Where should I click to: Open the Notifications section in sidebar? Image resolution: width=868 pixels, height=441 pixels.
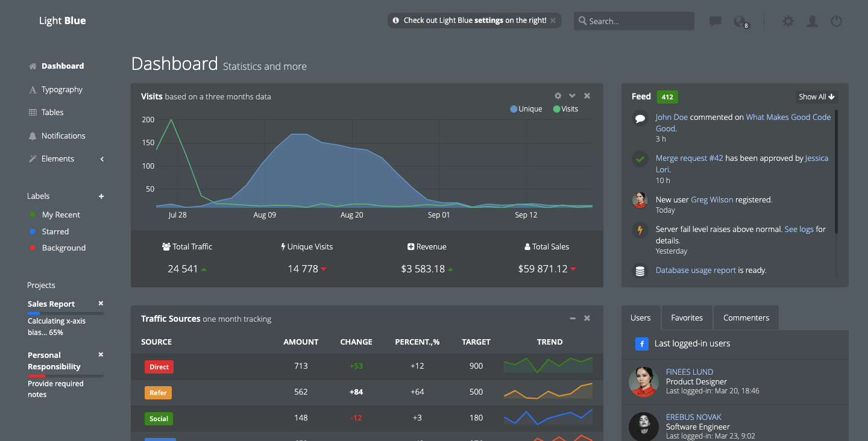(62, 136)
